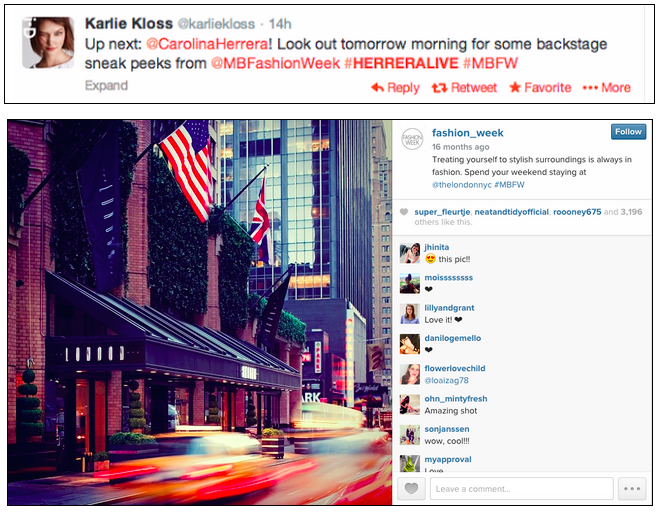This screenshot has height=512, width=660.
Task: Expand the tweet details
Action: tap(106, 86)
